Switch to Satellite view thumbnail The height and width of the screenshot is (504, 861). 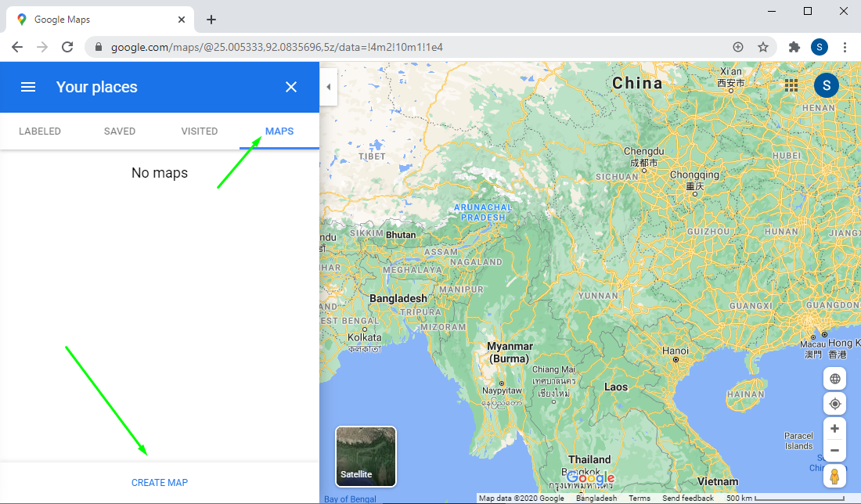tap(366, 457)
